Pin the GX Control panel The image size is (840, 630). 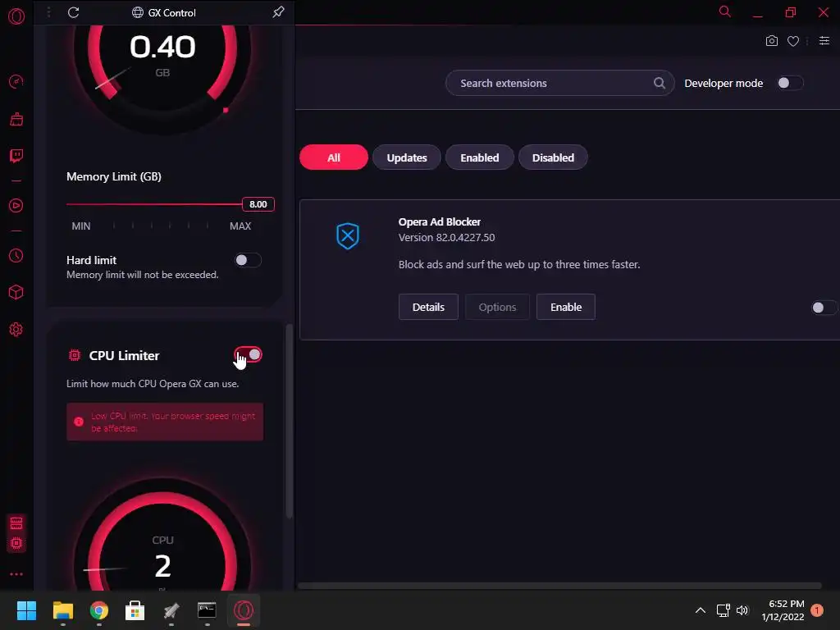click(278, 11)
